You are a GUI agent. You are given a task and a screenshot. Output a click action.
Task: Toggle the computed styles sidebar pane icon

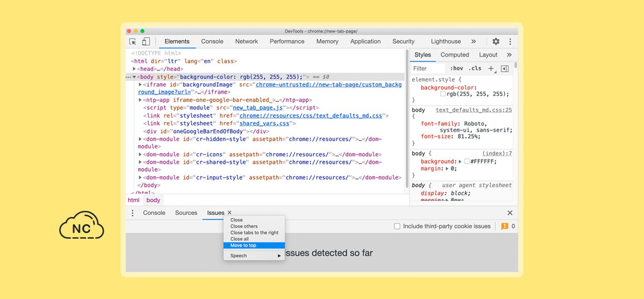pyautogui.click(x=505, y=69)
